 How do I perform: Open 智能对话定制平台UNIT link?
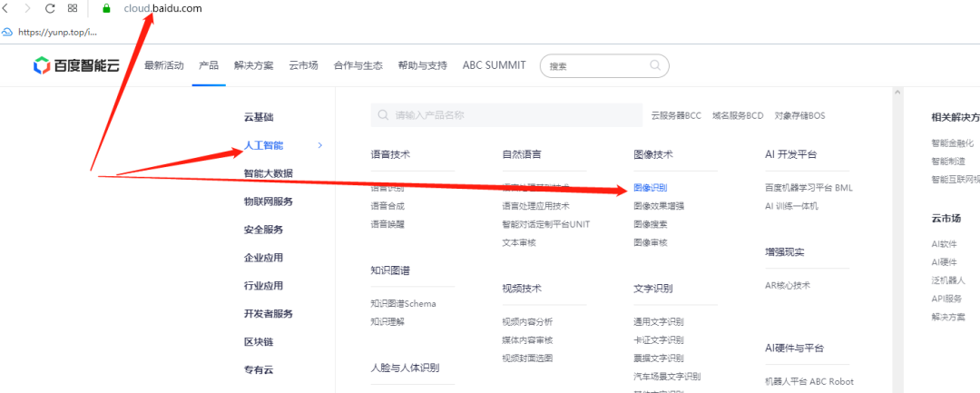546,223
